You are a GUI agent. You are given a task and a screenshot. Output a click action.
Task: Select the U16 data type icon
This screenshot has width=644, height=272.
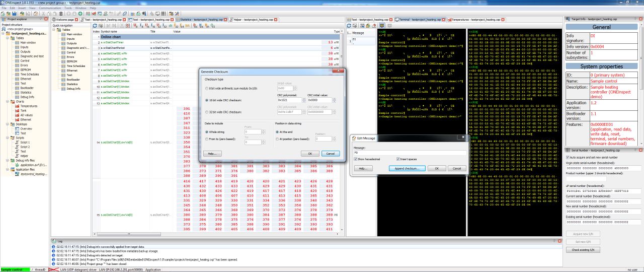pos(147,25)
